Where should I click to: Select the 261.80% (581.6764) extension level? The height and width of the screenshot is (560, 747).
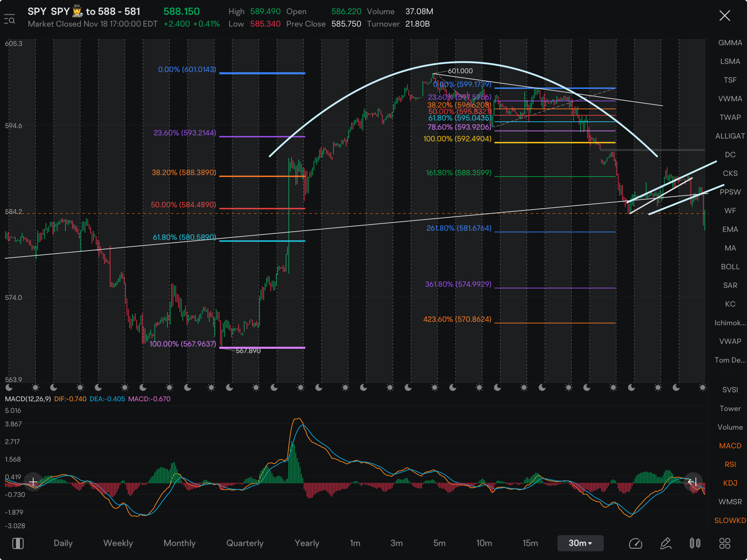(459, 228)
